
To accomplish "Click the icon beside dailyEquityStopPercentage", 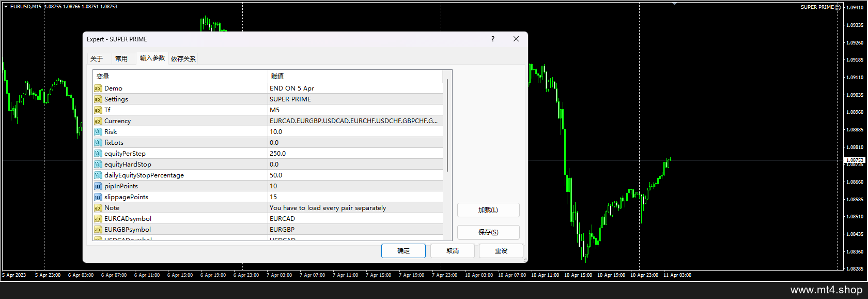I will [x=98, y=175].
